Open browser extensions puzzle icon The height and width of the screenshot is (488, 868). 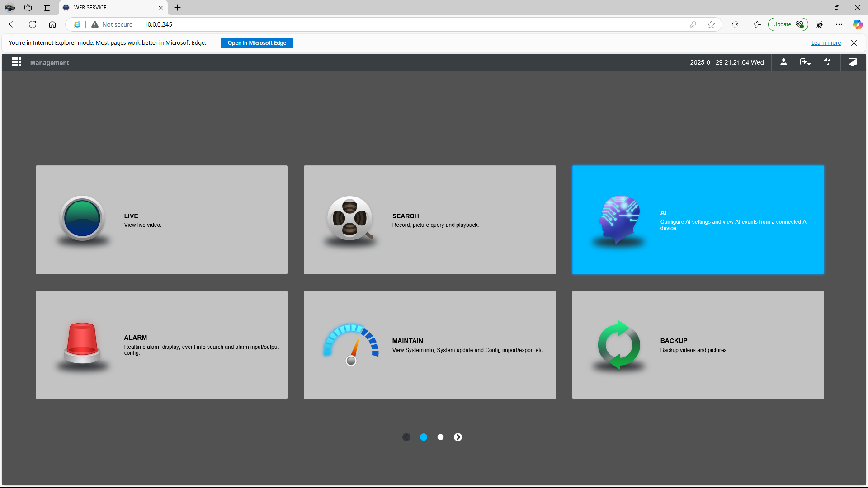(735, 24)
